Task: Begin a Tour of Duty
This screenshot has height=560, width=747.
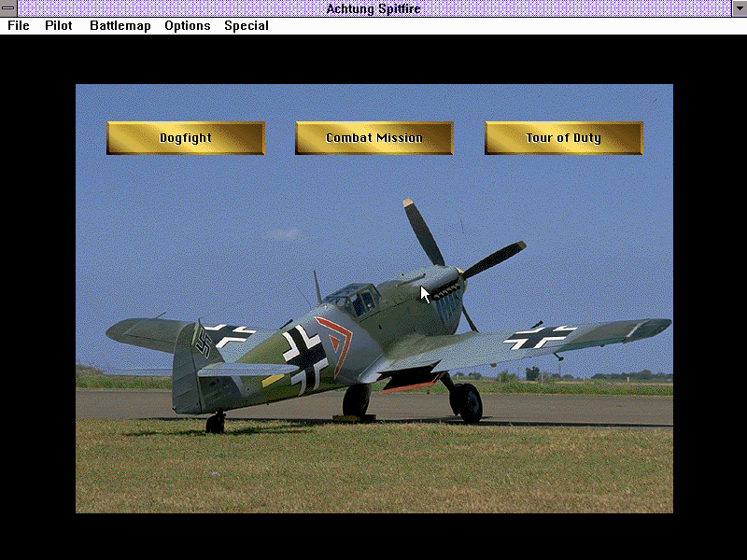Action: coord(564,138)
